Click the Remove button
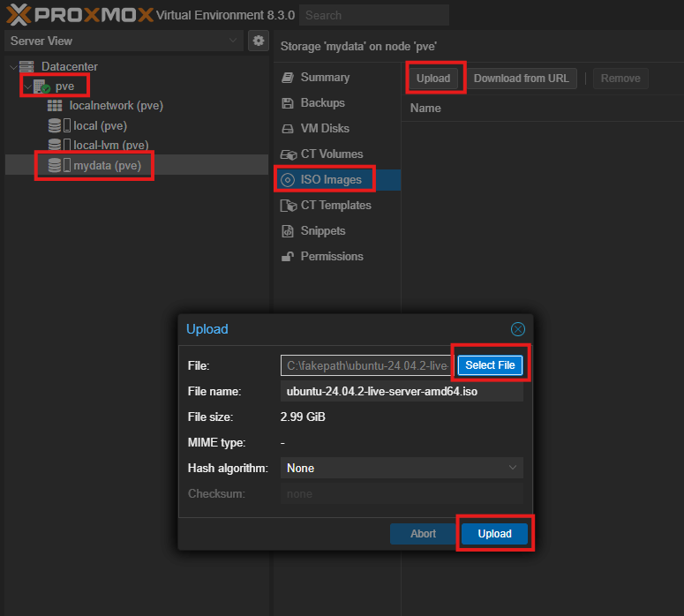Image resolution: width=684 pixels, height=616 pixels. pos(620,79)
